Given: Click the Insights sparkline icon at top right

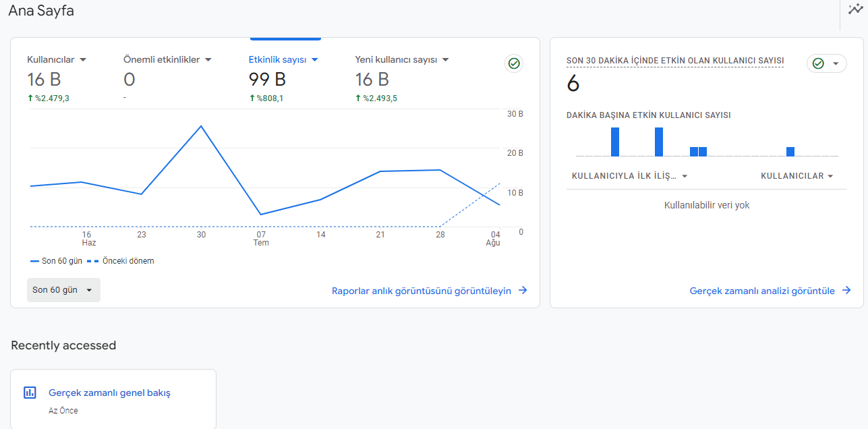Looking at the screenshot, I should (x=855, y=9).
